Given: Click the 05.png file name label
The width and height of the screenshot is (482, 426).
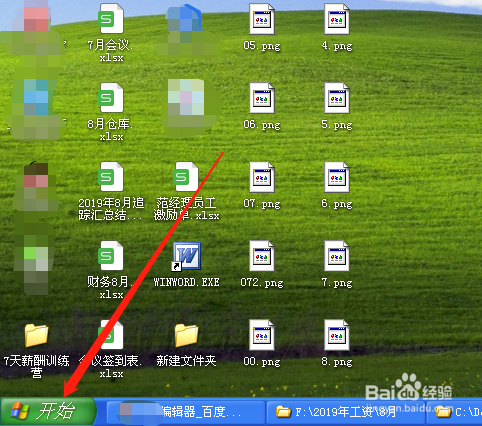Looking at the screenshot, I should pyautogui.click(x=262, y=46).
